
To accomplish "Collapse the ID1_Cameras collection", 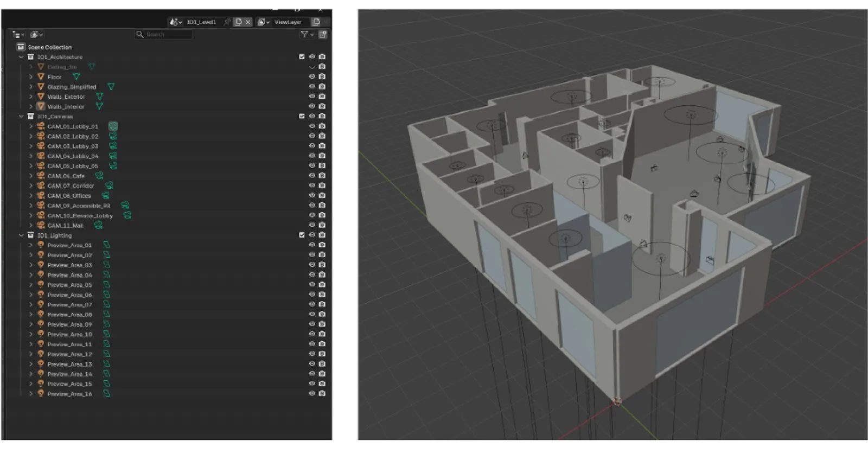I will 22,117.
